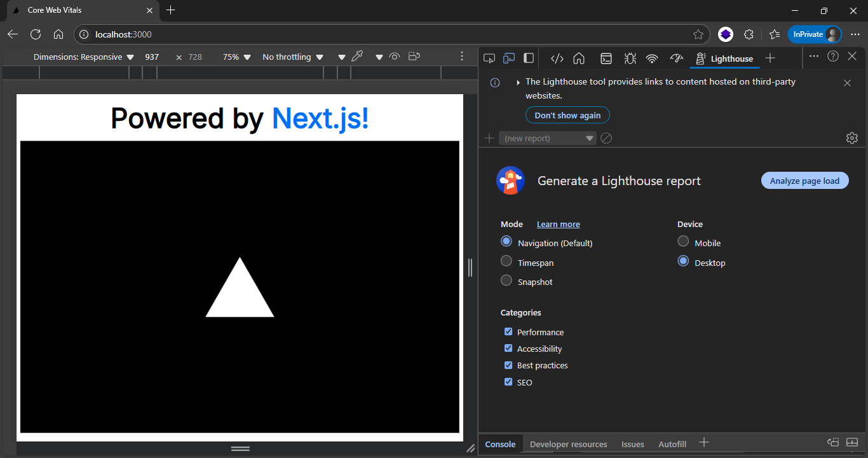The width and height of the screenshot is (868, 458).
Task: Go to the browser Home page
Action: click(x=58, y=34)
